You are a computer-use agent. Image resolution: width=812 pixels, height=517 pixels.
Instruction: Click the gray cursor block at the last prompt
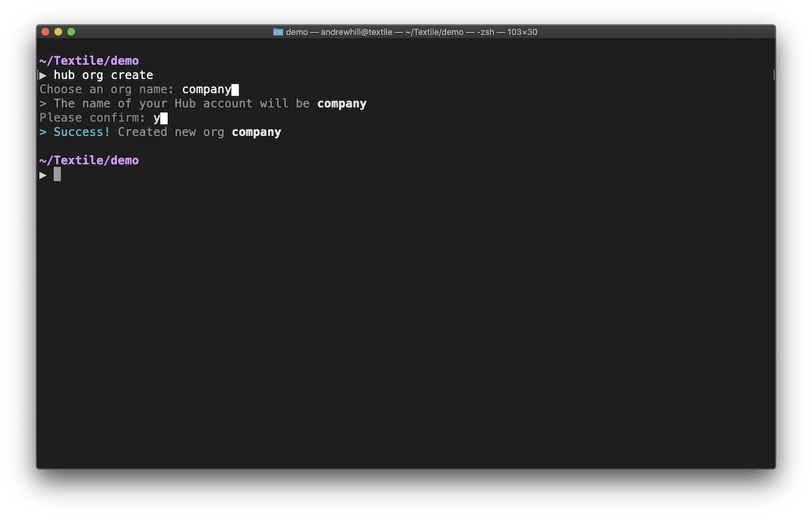(x=58, y=175)
